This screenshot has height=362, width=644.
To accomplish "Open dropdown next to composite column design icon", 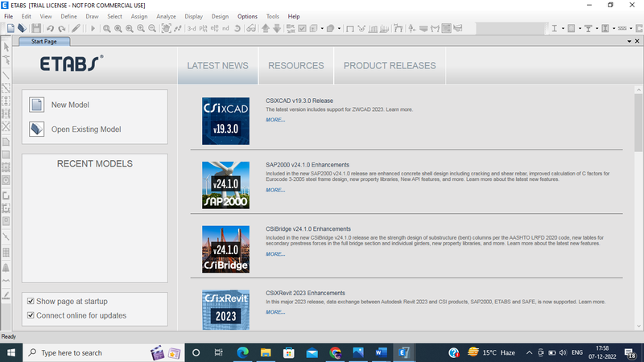I will 614,28.
